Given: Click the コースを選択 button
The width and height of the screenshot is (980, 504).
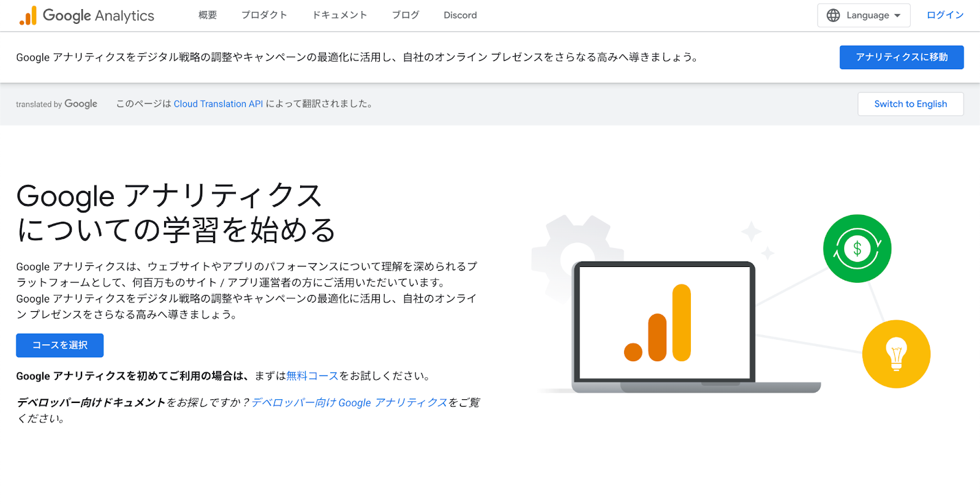Looking at the screenshot, I should [x=59, y=345].
